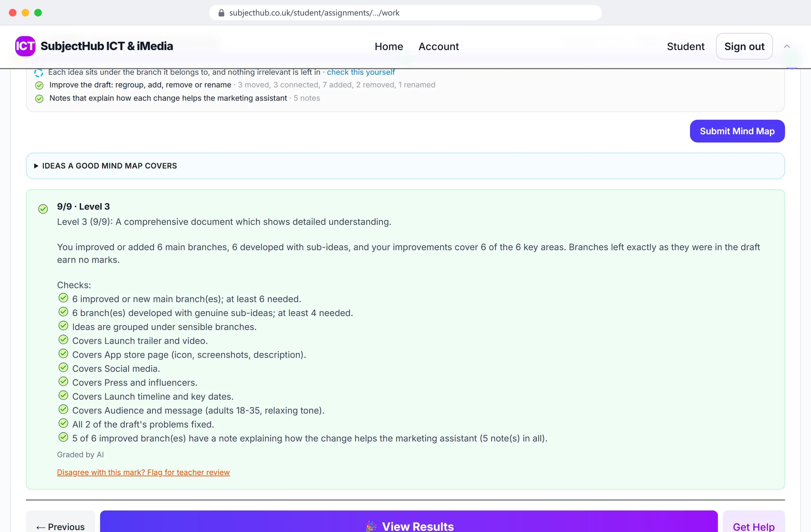Click check icon for Ideas are grouped
This screenshot has height=532, width=811.
(63, 326)
